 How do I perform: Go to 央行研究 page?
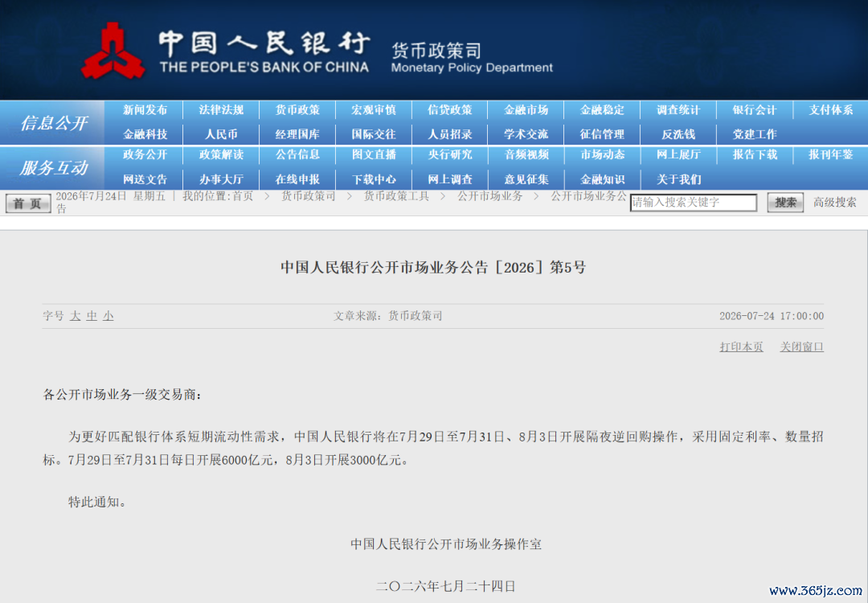450,155
